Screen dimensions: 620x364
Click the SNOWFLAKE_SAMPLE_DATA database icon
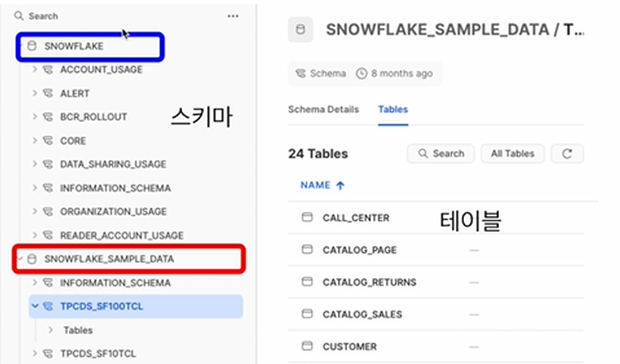pos(32,259)
